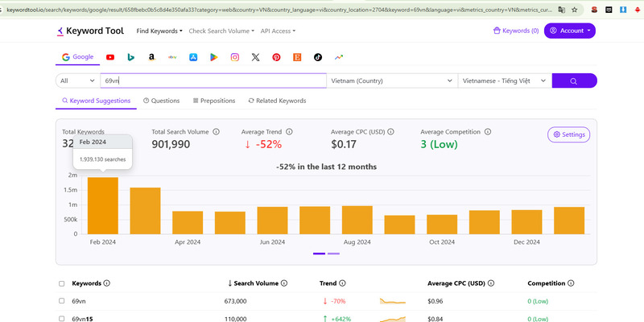This screenshot has width=644, height=322.
Task: Open the Play Store platform icon
Action: click(214, 57)
